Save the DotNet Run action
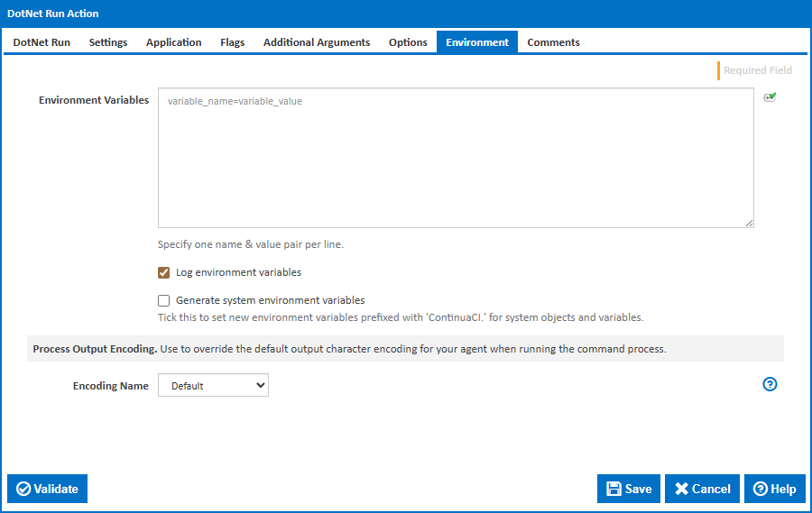This screenshot has width=812, height=513. tap(629, 489)
